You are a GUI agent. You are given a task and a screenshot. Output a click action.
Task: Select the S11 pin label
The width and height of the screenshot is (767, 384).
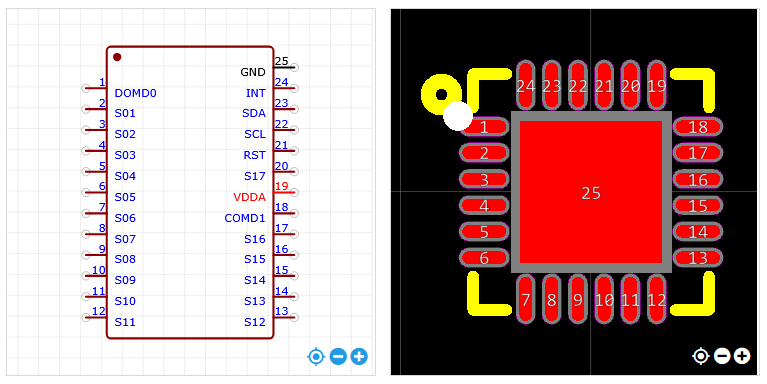[x=125, y=322]
